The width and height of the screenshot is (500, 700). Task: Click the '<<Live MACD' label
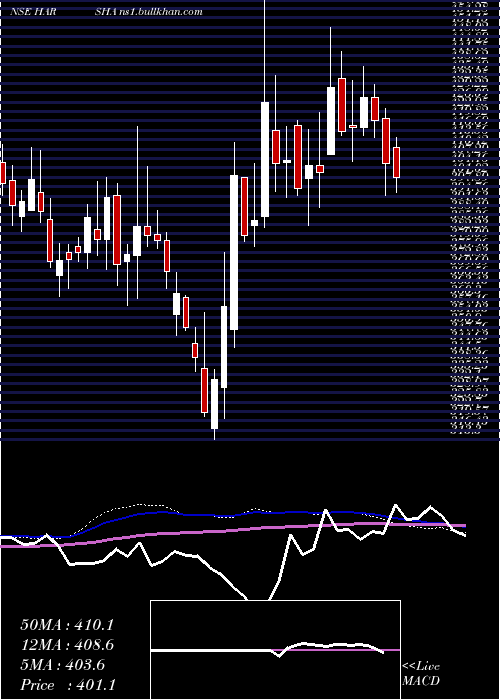(x=421, y=673)
